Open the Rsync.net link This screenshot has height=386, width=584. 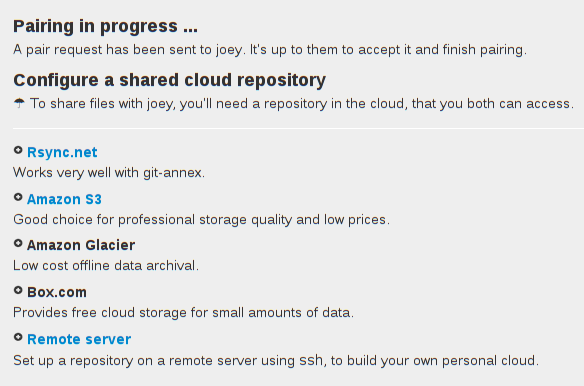coord(62,152)
